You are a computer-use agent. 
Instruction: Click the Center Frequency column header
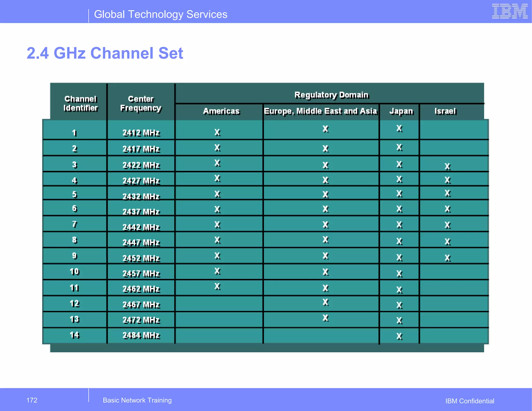(141, 103)
